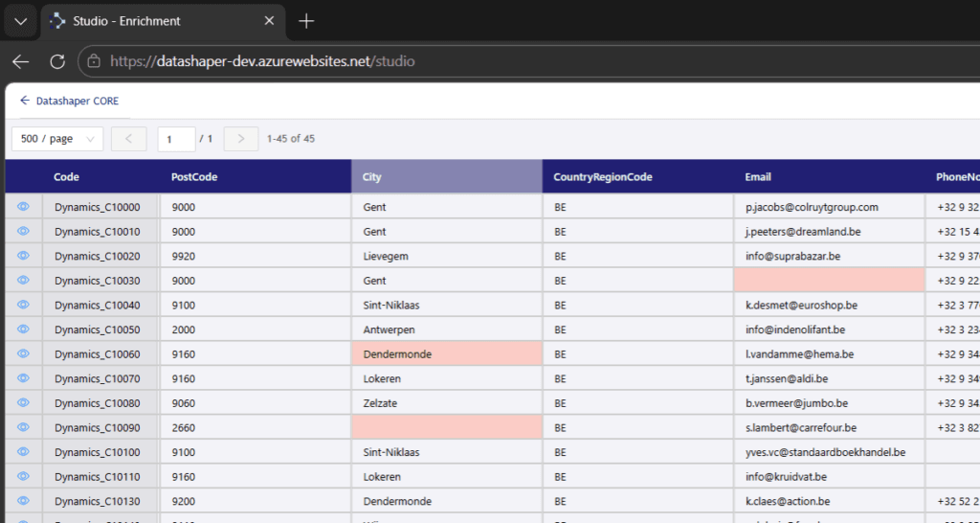
Task: View the Dynamics_C10060 record via eye icon
Action: click(x=23, y=353)
